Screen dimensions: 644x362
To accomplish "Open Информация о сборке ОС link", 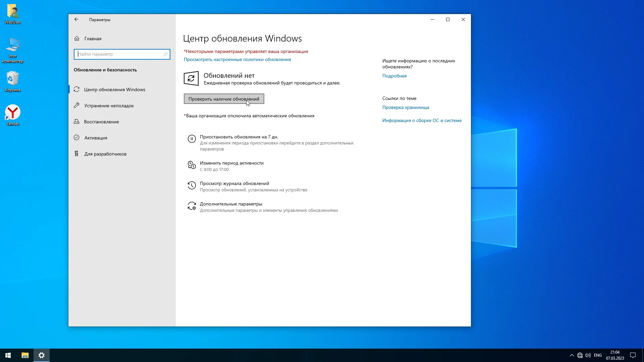I will click(x=422, y=120).
